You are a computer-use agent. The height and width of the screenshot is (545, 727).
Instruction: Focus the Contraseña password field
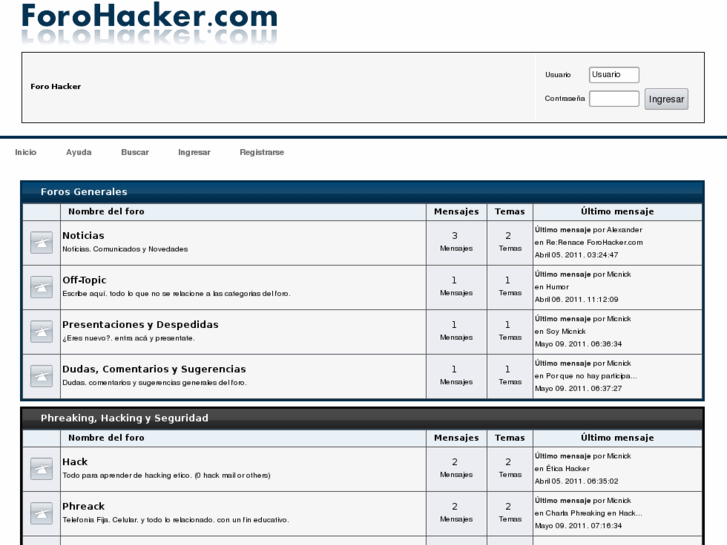614,99
